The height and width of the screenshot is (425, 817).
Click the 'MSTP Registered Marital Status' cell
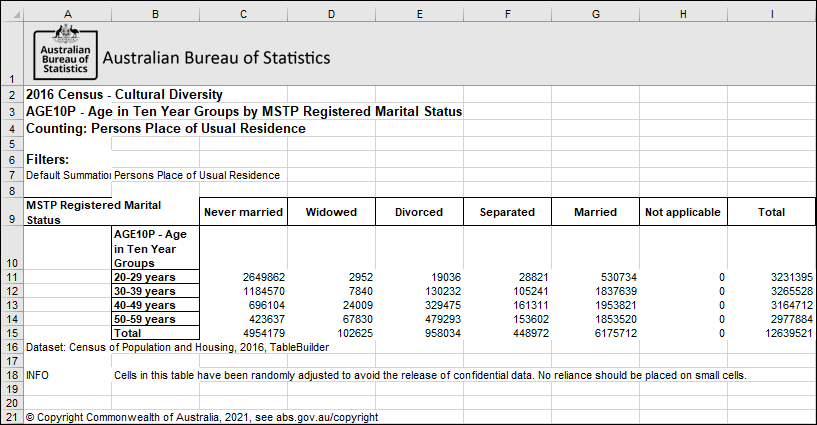tap(94, 212)
